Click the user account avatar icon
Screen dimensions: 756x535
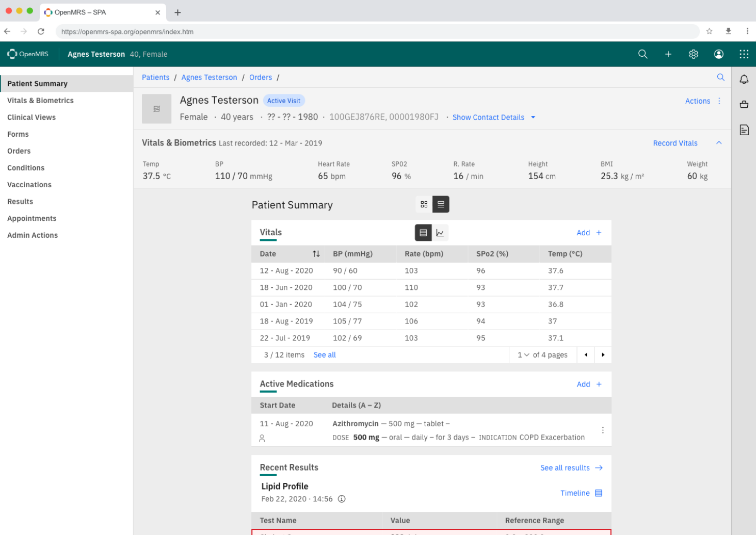[718, 54]
